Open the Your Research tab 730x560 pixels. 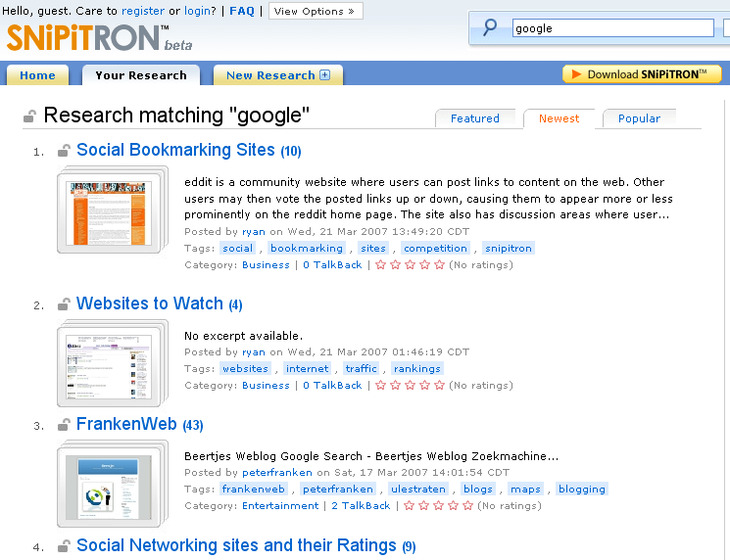point(141,75)
